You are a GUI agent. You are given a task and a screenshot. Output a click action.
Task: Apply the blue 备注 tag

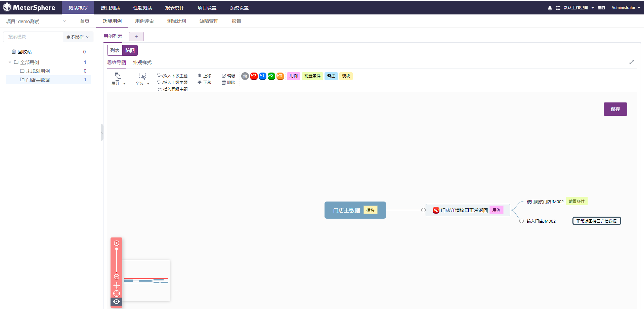click(x=331, y=76)
